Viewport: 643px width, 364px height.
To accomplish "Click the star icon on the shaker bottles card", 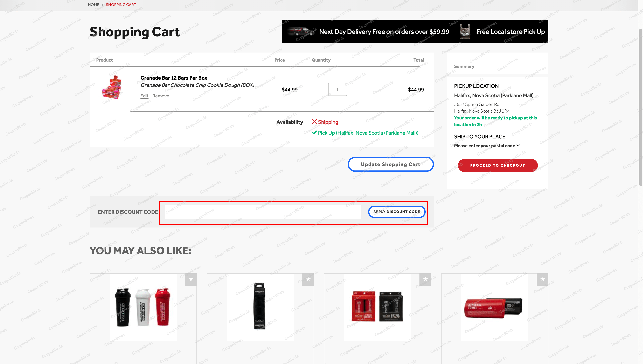I will (191, 279).
